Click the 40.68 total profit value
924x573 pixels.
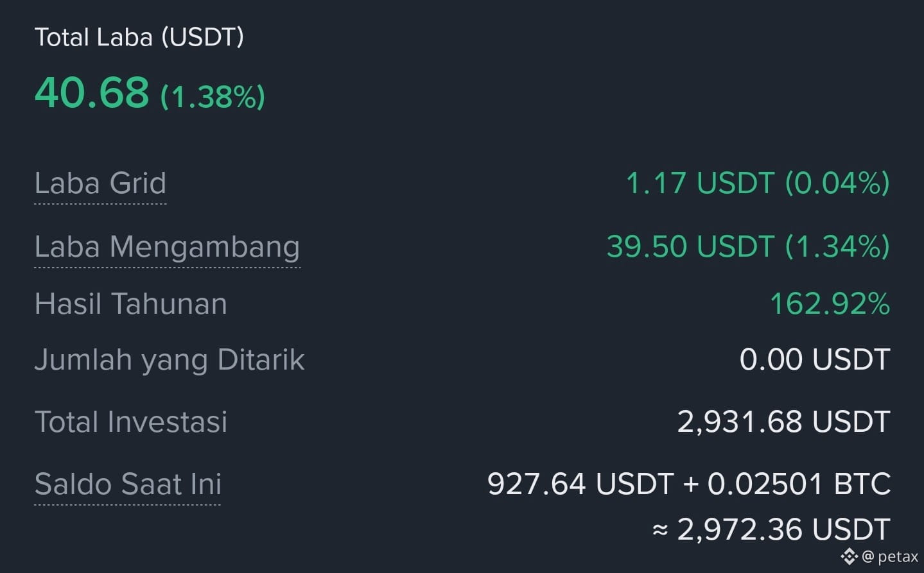click(92, 92)
